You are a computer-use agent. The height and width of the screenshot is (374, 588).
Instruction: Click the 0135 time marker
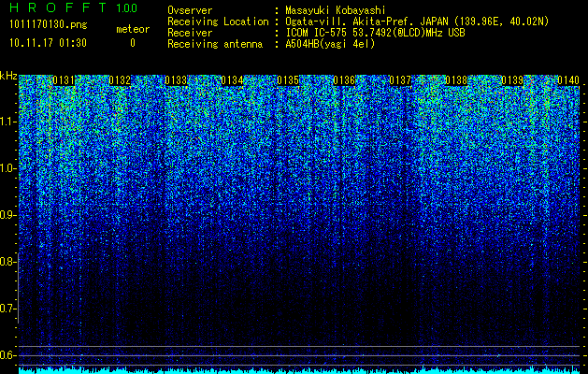click(x=288, y=80)
